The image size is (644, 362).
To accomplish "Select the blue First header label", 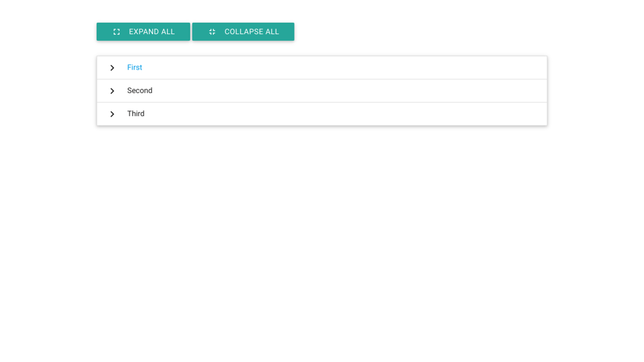I will (135, 68).
